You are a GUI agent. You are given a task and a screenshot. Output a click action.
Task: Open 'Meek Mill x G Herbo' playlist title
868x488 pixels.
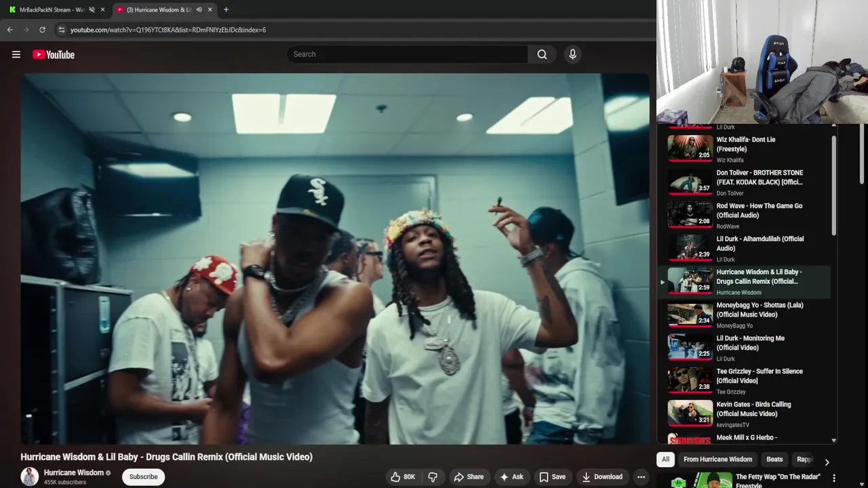tap(747, 438)
